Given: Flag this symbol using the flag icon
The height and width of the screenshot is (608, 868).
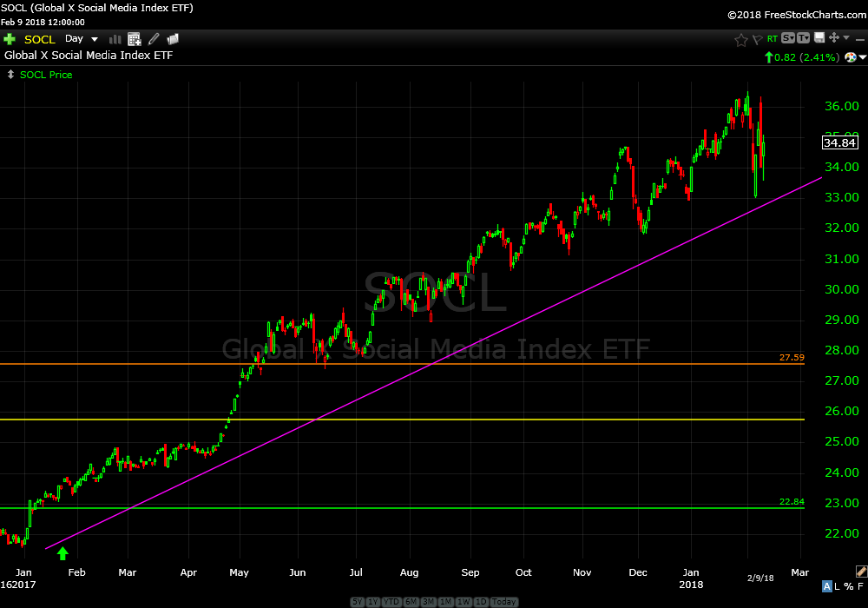Looking at the screenshot, I should click(x=757, y=39).
